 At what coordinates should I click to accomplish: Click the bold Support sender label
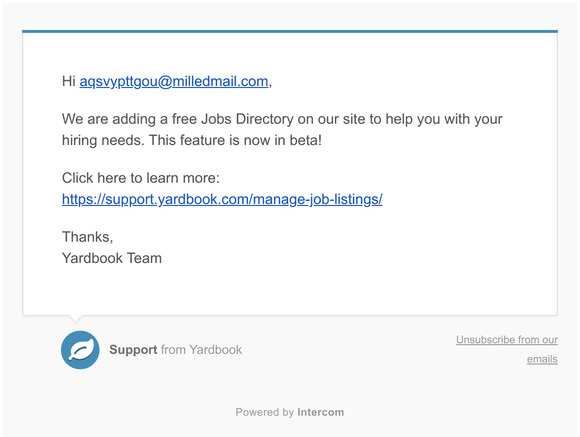[x=133, y=350]
